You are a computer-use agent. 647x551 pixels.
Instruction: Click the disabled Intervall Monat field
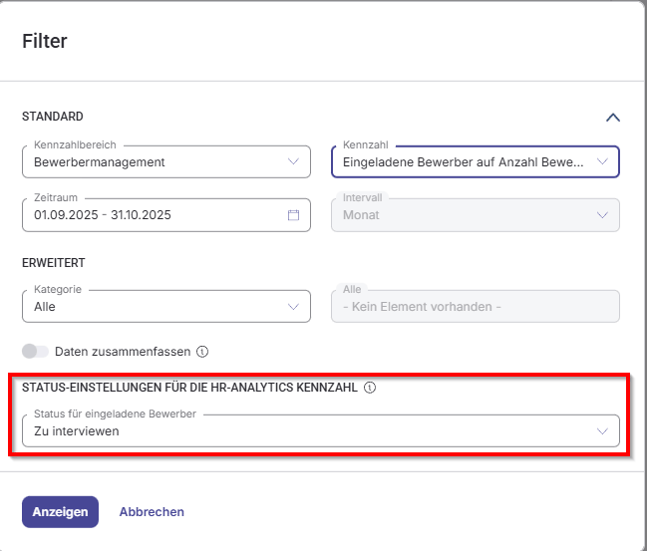462,215
